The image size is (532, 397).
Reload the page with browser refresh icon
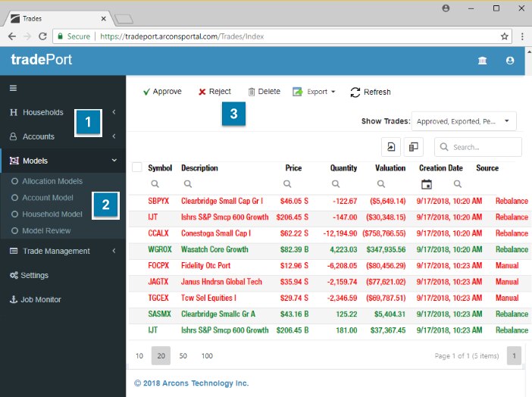(x=42, y=36)
